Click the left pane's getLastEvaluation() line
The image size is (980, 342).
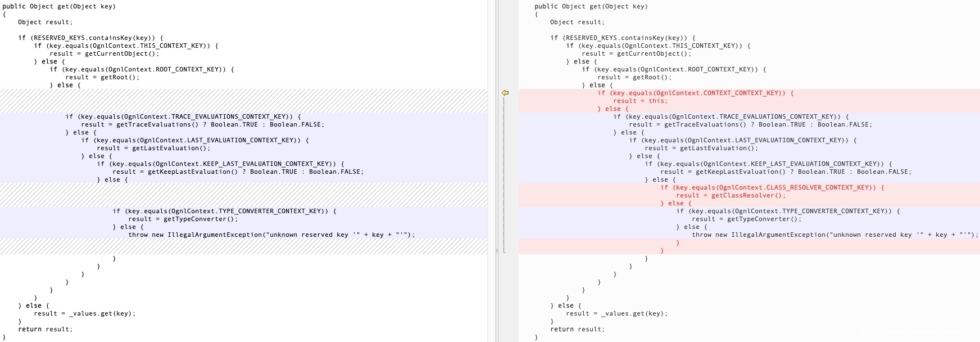click(170, 148)
